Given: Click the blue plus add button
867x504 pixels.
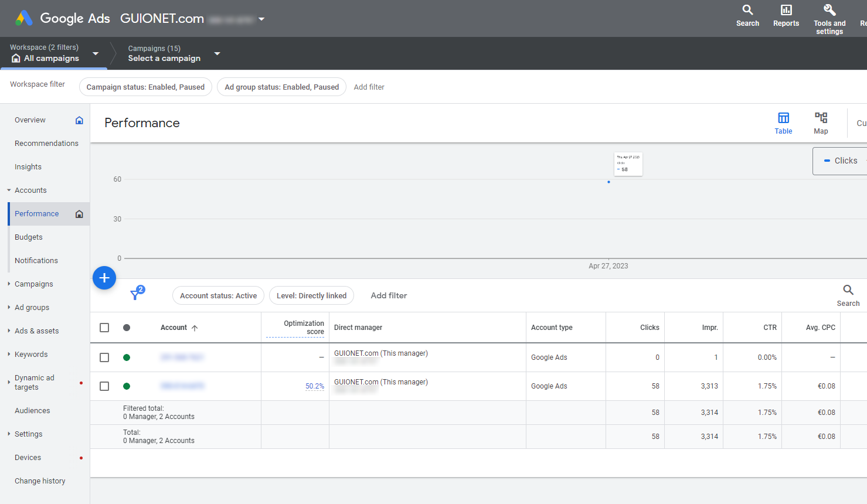Looking at the screenshot, I should 104,278.
